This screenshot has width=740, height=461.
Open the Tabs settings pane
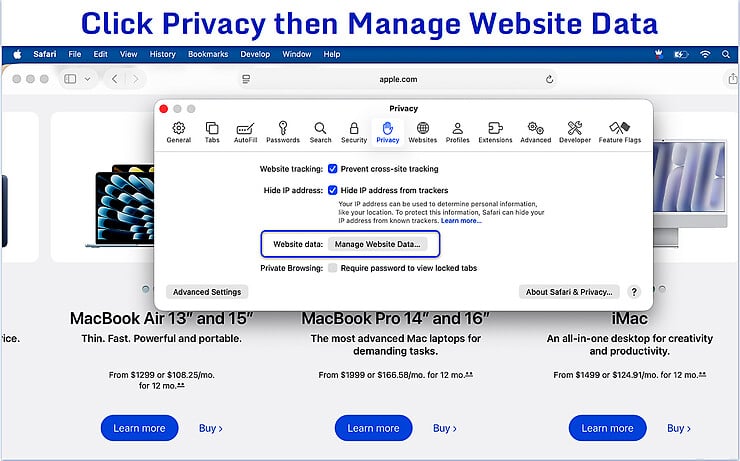click(212, 133)
